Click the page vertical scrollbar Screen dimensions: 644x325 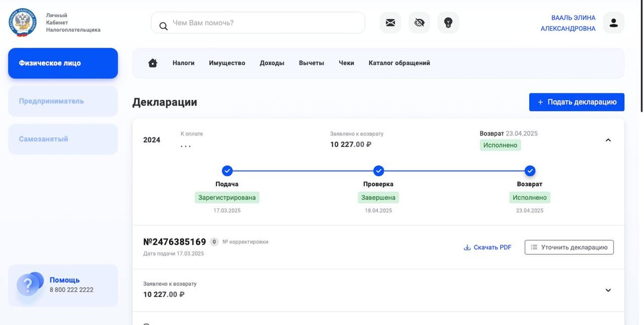click(642, 56)
